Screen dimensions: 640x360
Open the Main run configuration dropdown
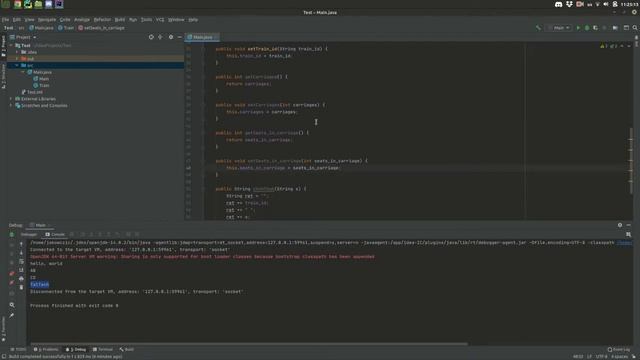(560, 28)
